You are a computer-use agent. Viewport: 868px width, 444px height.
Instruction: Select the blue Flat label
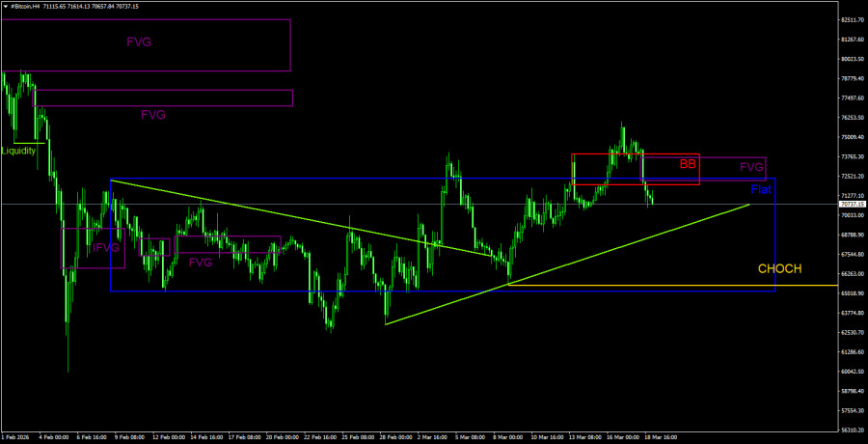click(x=761, y=189)
